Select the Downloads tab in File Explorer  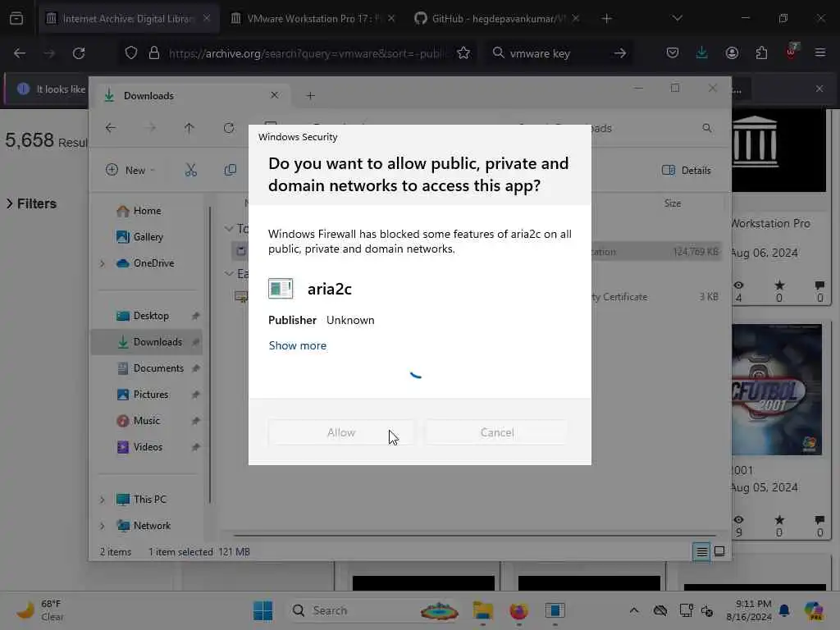pos(191,96)
